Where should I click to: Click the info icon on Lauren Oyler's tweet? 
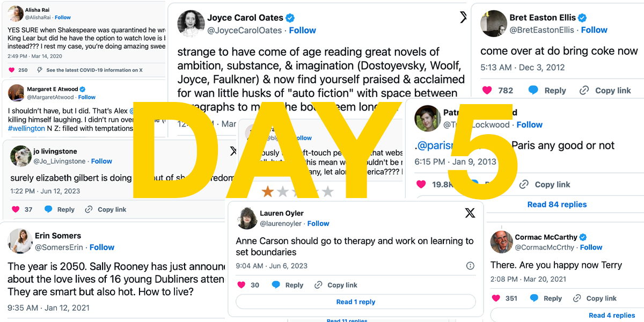coord(470,266)
